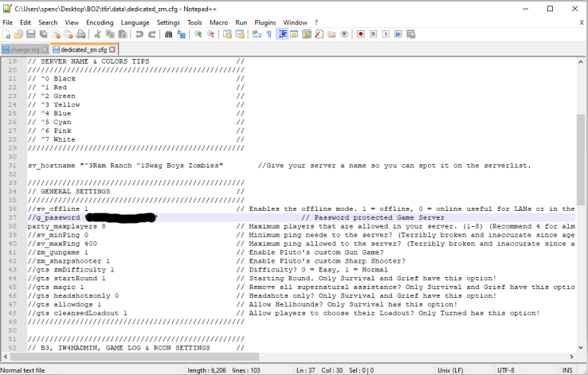Click the Save All toolbar icon
The height and width of the screenshot is (375, 588).
coord(44,34)
